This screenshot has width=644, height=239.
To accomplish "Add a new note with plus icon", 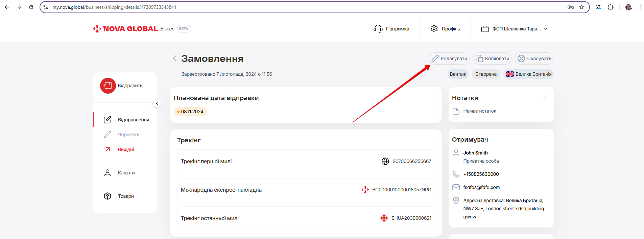I will click(545, 98).
